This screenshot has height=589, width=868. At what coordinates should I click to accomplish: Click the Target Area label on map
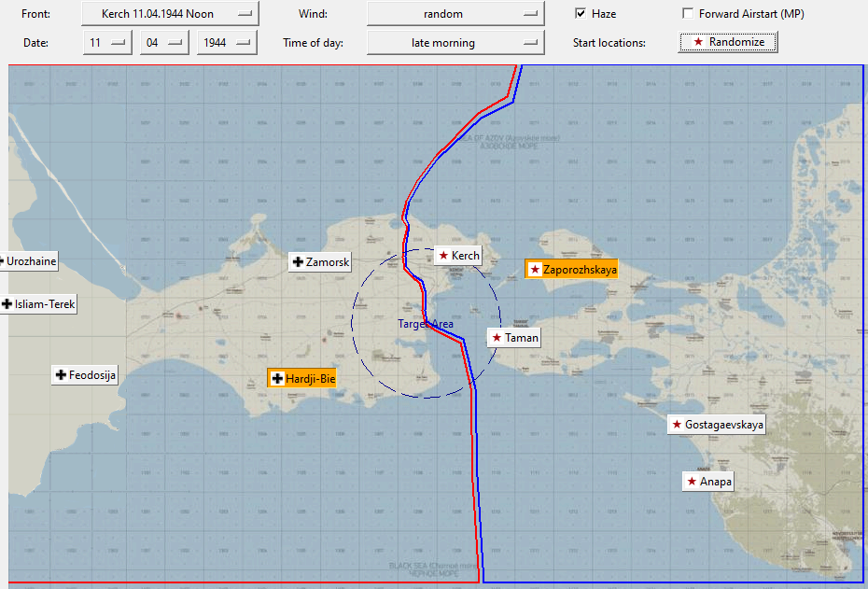click(x=426, y=324)
